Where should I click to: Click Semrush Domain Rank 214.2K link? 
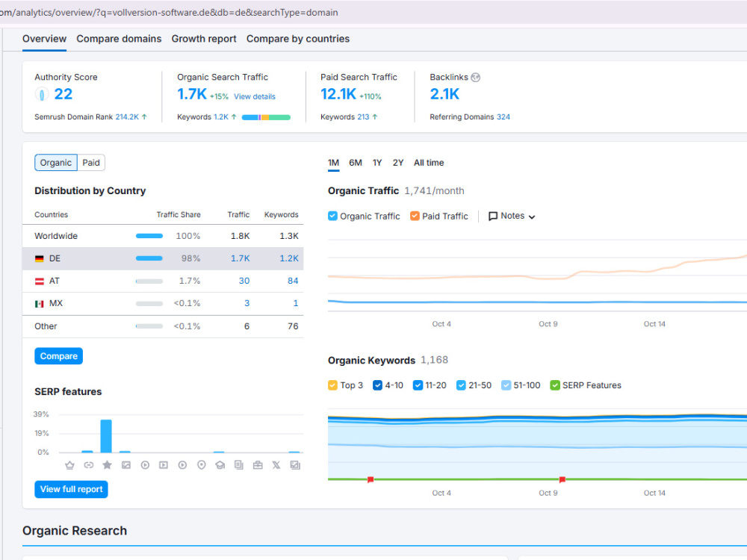point(127,116)
